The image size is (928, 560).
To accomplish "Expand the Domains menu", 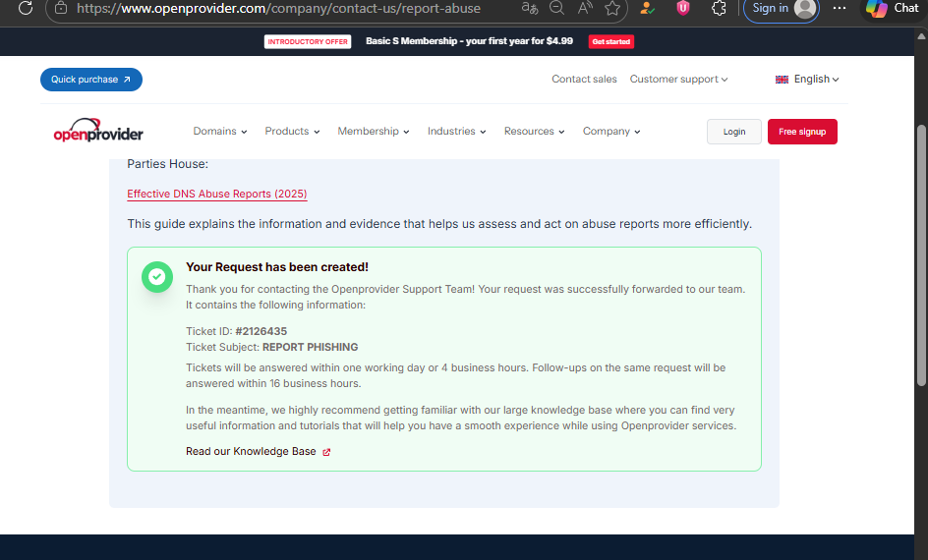I will 220,132.
